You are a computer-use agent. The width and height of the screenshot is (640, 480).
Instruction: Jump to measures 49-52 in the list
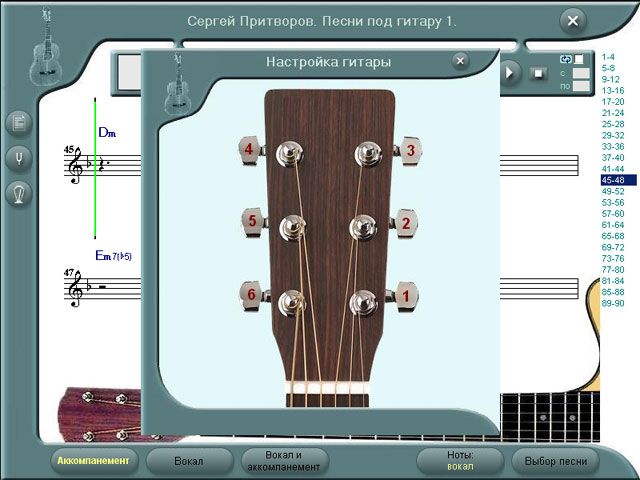coord(612,191)
